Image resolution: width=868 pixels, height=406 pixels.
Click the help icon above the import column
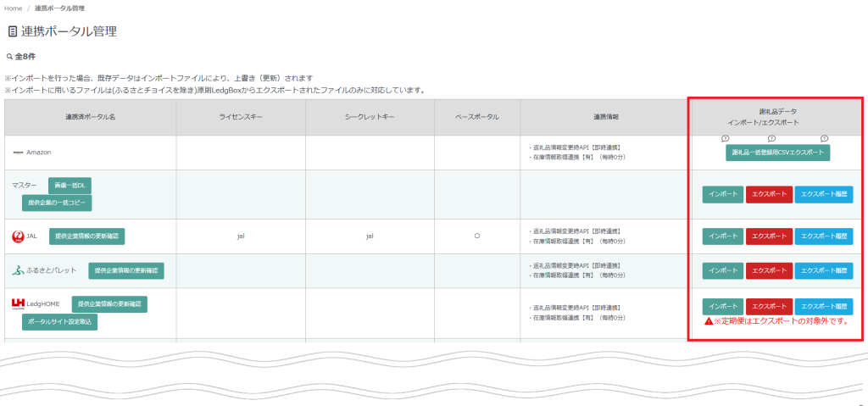(x=725, y=138)
